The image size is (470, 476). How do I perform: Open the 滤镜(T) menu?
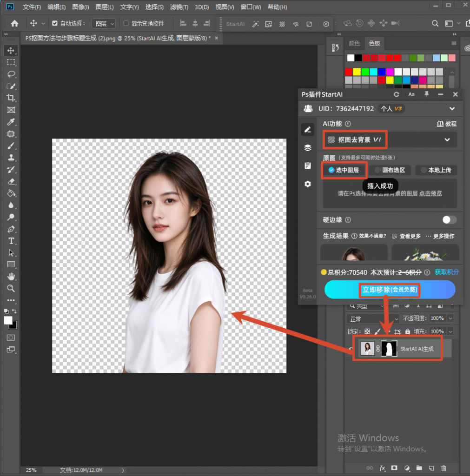point(179,7)
